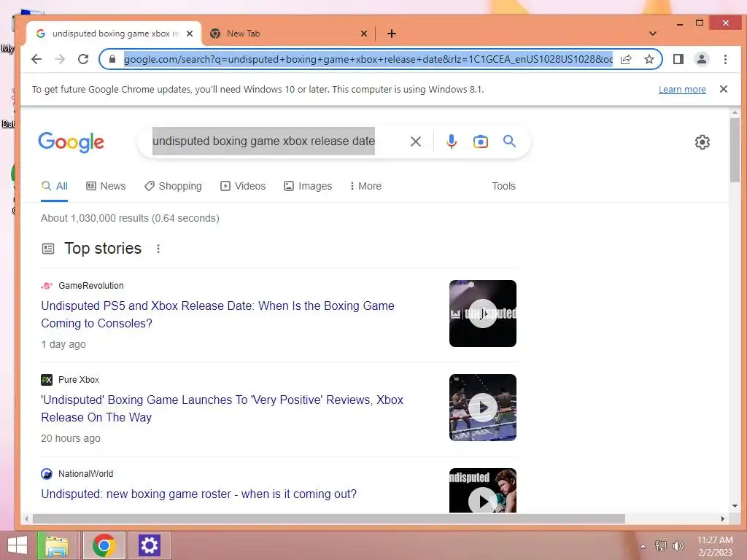Screen dimensions: 747x560
Task: Submit search with the magnifier icon
Action: (x=509, y=141)
